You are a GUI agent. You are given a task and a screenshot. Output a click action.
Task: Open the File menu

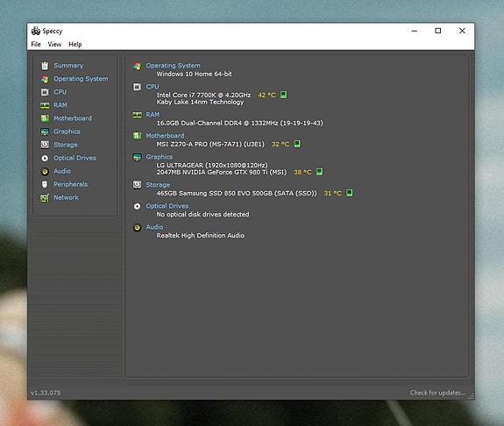click(36, 45)
